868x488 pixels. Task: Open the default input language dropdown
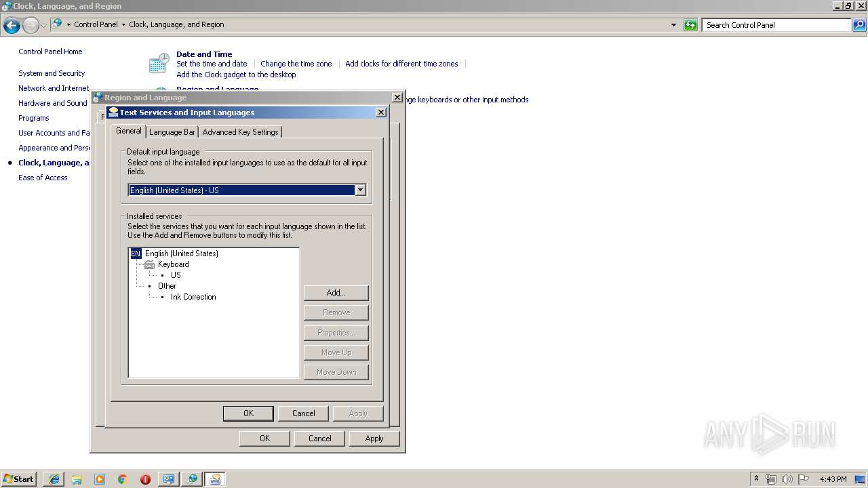tap(361, 190)
